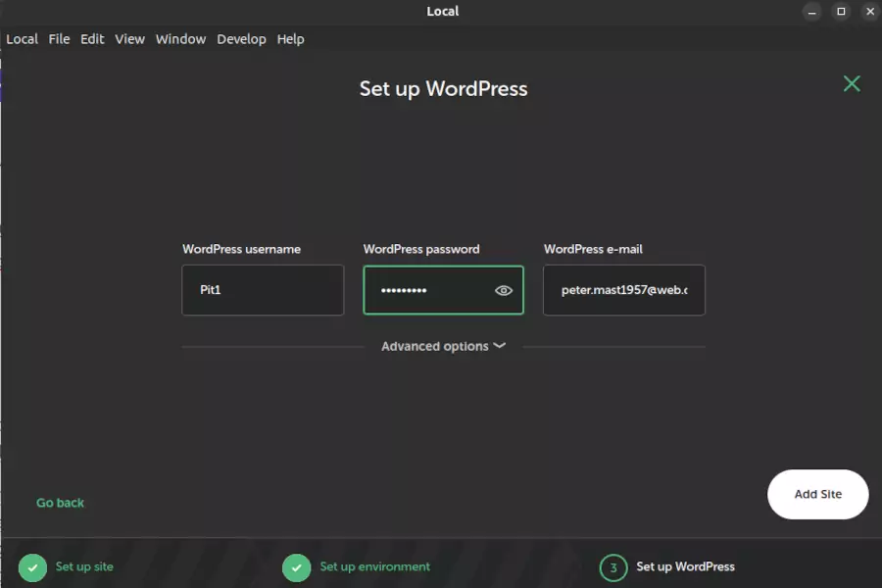Close the setup dialog with green X
Image resolution: width=882 pixels, height=588 pixels.
tap(852, 84)
